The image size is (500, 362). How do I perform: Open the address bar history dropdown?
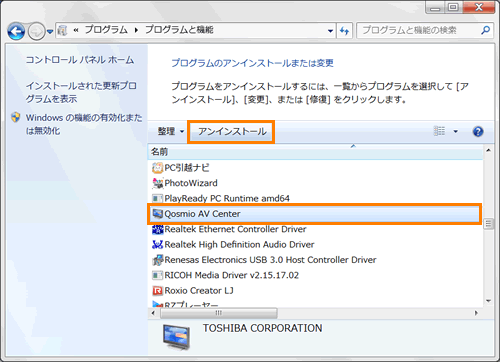click(330, 31)
